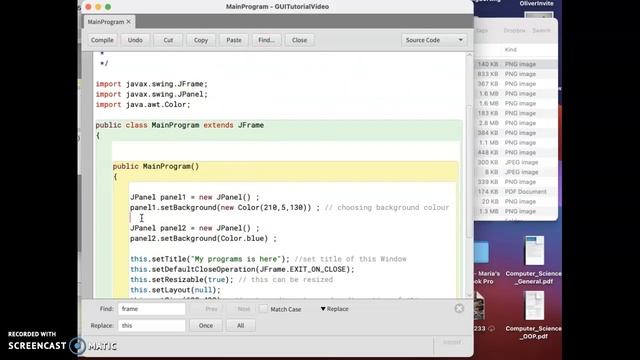Click the Cut button

coord(168,40)
